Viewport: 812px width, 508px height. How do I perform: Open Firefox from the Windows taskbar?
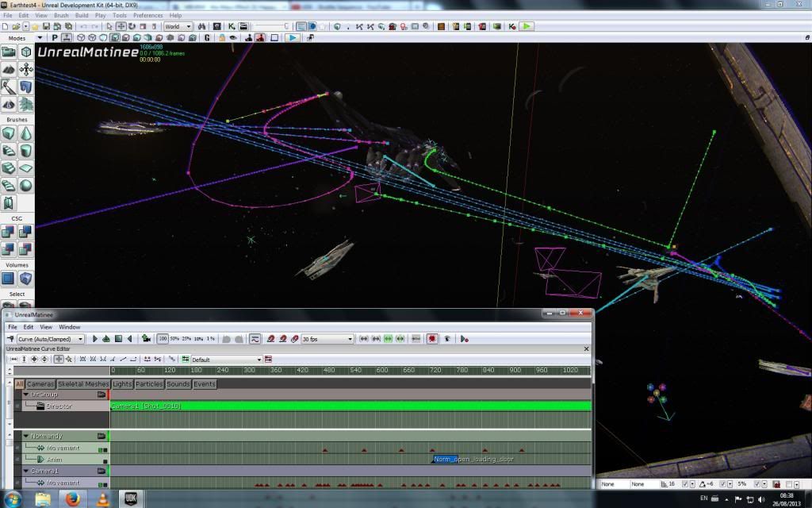[x=72, y=499]
